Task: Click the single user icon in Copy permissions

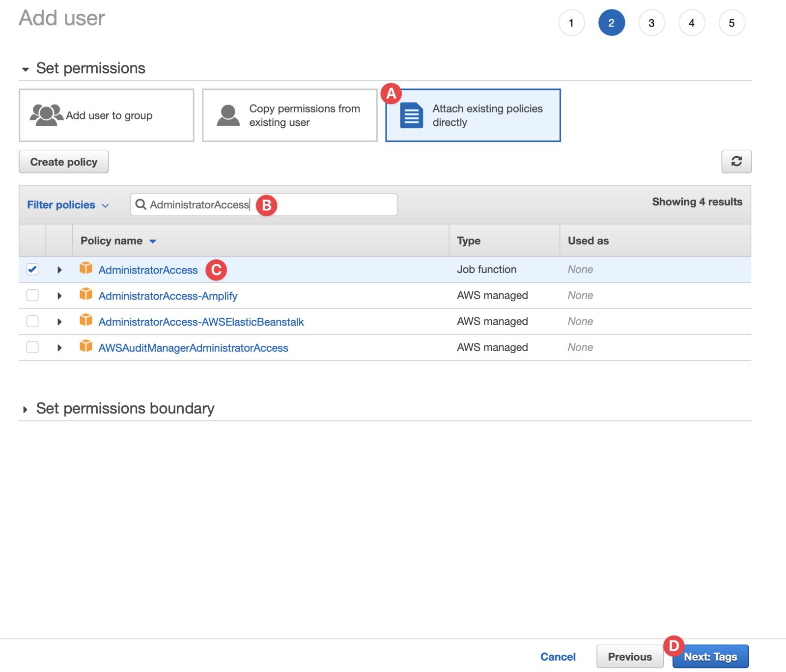Action: pos(228,115)
